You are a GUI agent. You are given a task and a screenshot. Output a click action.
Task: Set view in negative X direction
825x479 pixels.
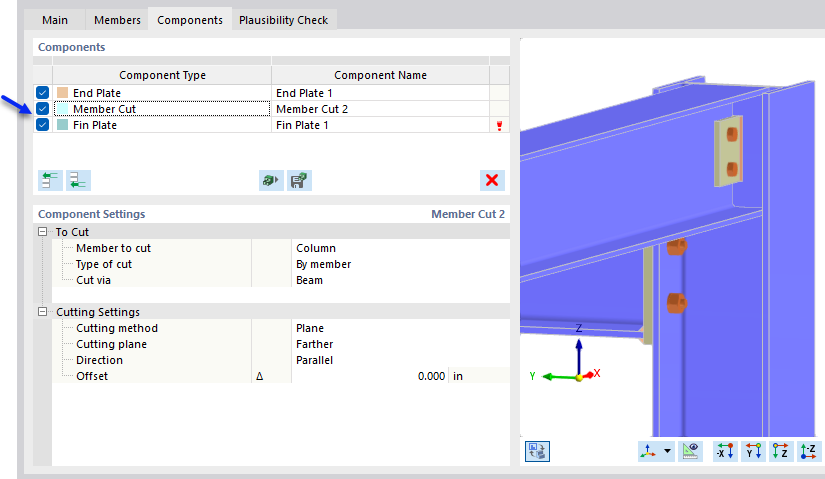coord(726,451)
